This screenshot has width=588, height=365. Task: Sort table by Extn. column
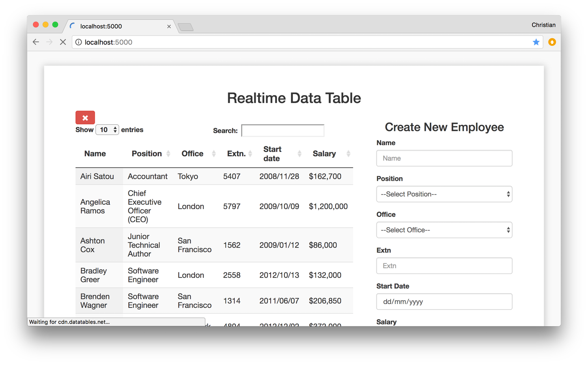click(236, 153)
